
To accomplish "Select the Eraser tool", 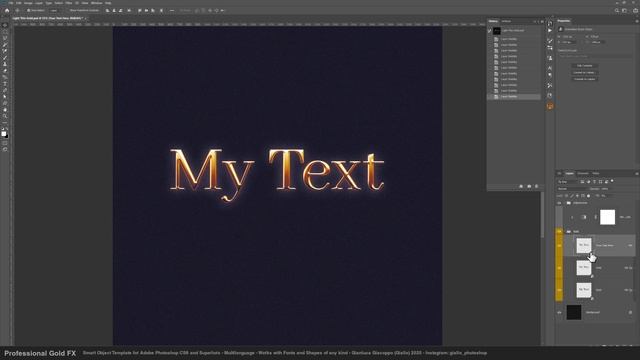I will [x=5, y=71].
